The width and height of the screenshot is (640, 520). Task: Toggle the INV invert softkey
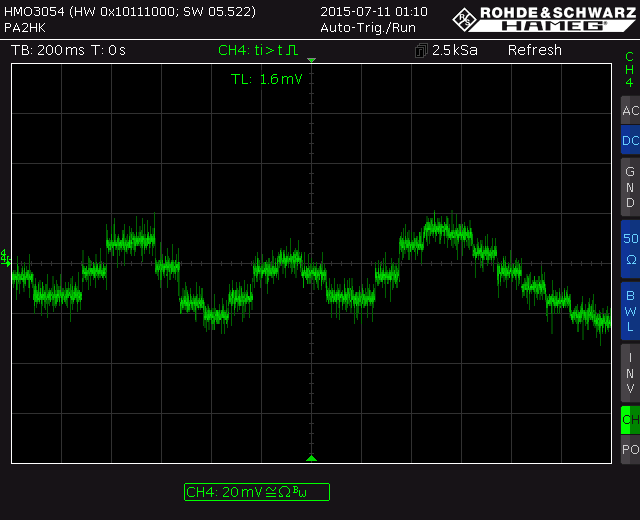coord(630,372)
